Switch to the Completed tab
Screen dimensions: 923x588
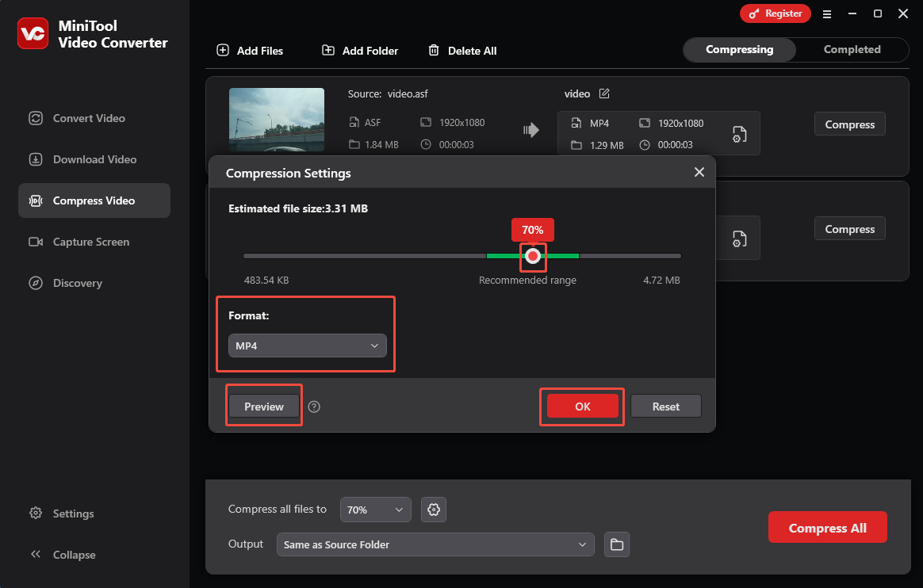[x=852, y=49]
